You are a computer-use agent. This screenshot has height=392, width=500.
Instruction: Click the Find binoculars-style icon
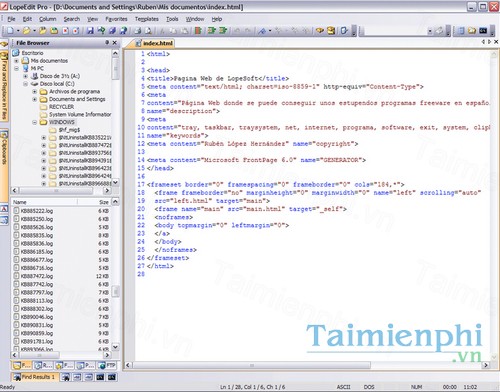pyautogui.click(x=262, y=31)
